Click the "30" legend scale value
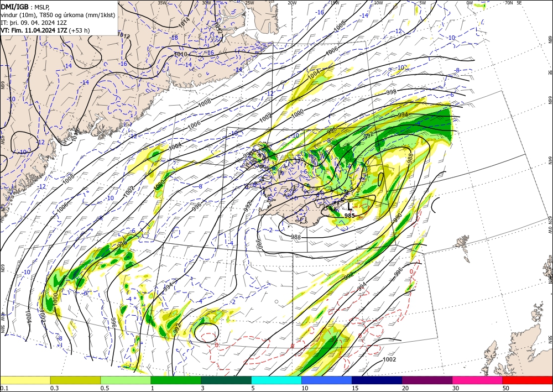The width and height of the screenshot is (553, 392). tap(456, 388)
